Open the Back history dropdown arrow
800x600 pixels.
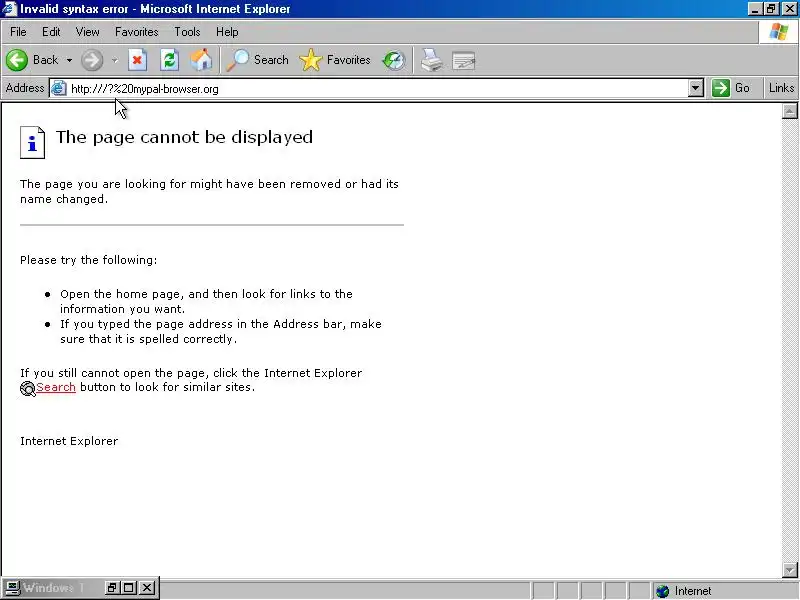click(x=69, y=60)
